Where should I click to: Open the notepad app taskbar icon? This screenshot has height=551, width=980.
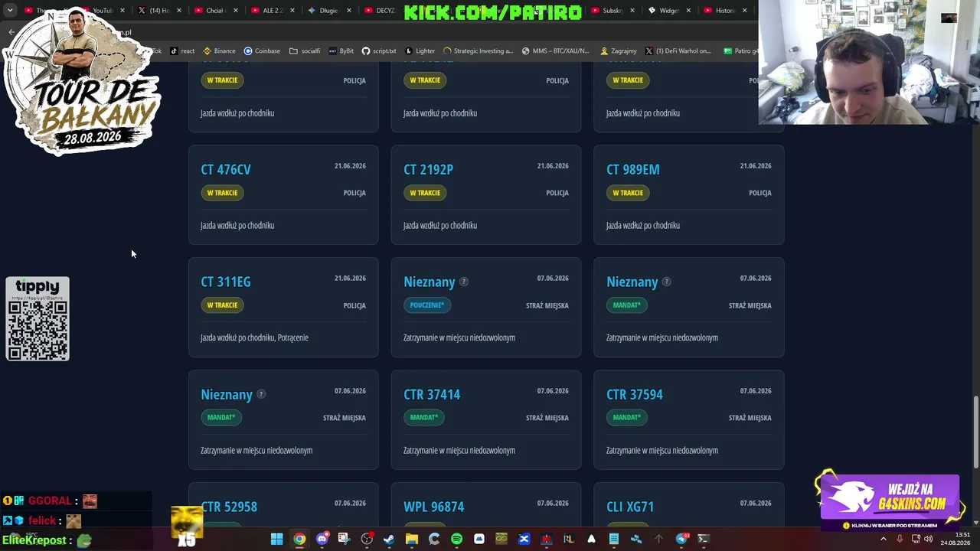(x=613, y=539)
